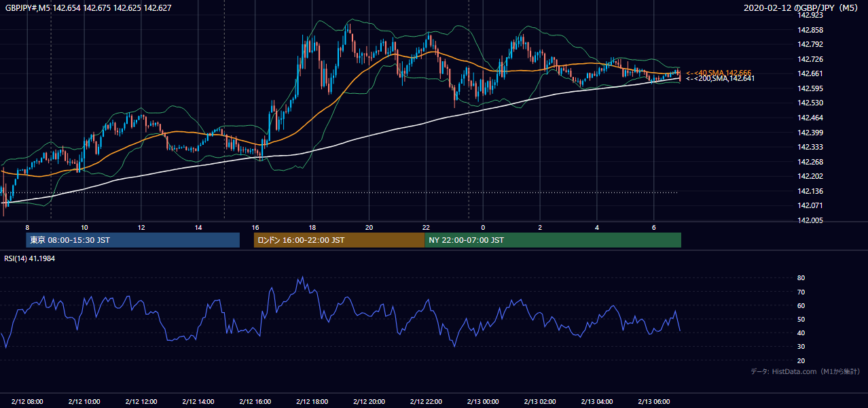868x408 pixels.
Task: Click the bottom date label 2/12 18:00
Action: pyautogui.click(x=312, y=402)
